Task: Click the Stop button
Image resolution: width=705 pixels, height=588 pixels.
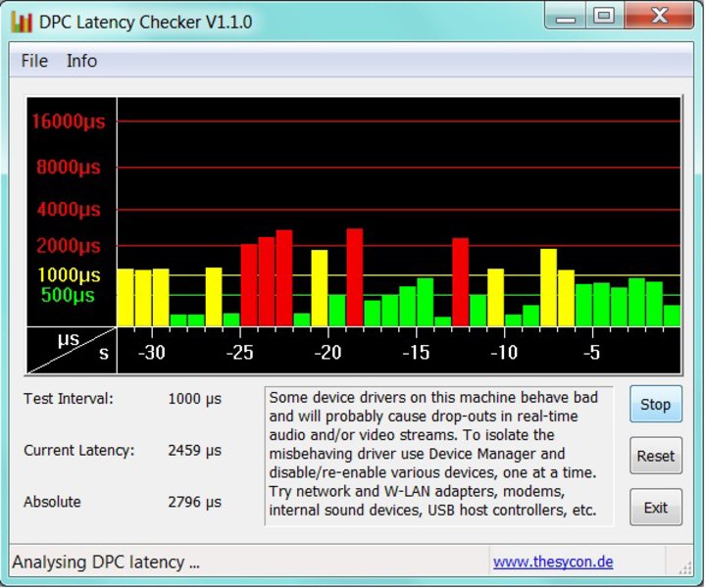Action: (x=656, y=404)
